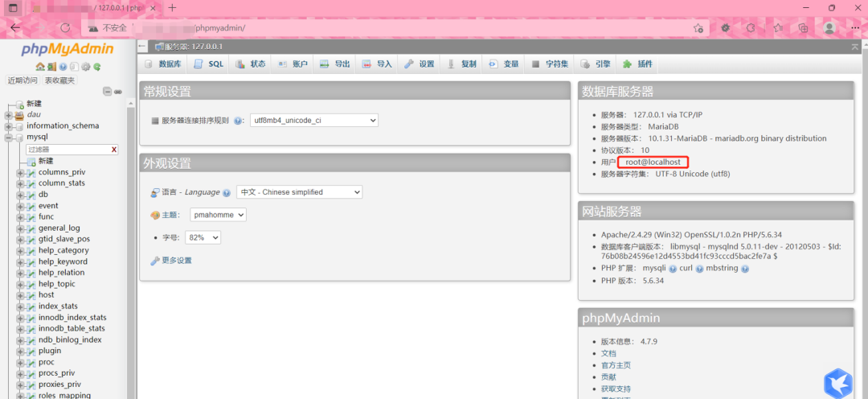Viewport: 868px width, 399px height.
Task: Add page to favorites star icon
Action: point(698,27)
